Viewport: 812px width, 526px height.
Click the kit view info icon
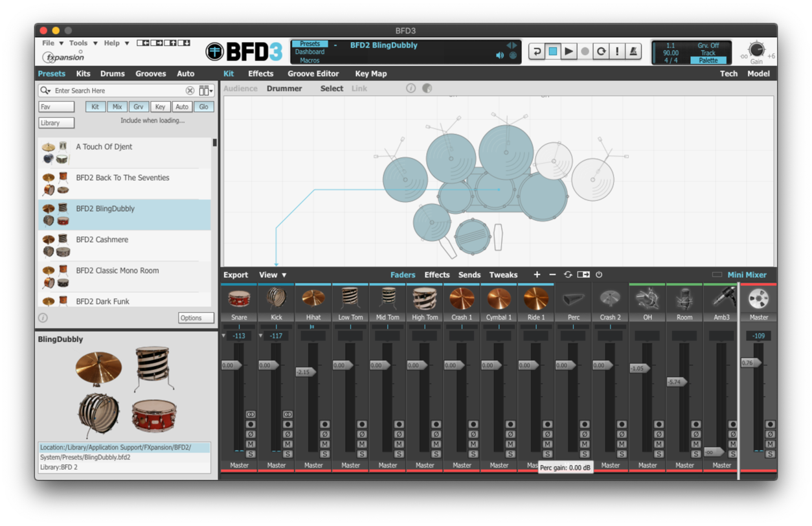(x=411, y=88)
